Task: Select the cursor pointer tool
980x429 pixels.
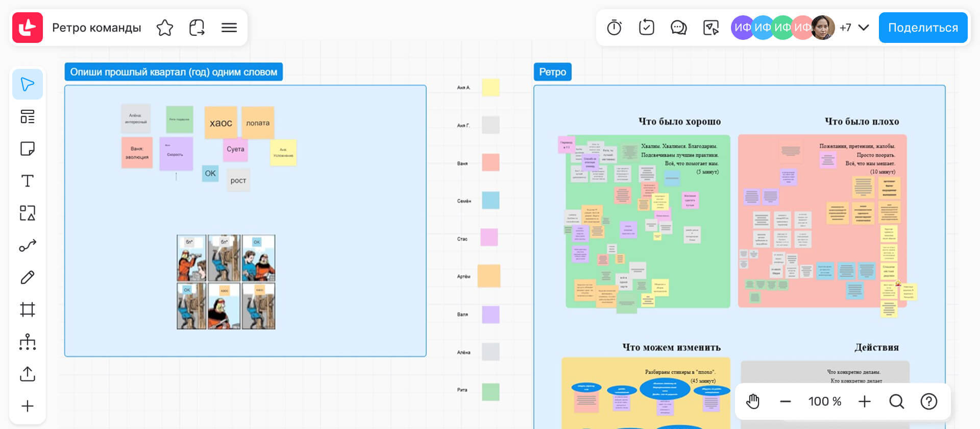Action: point(28,84)
